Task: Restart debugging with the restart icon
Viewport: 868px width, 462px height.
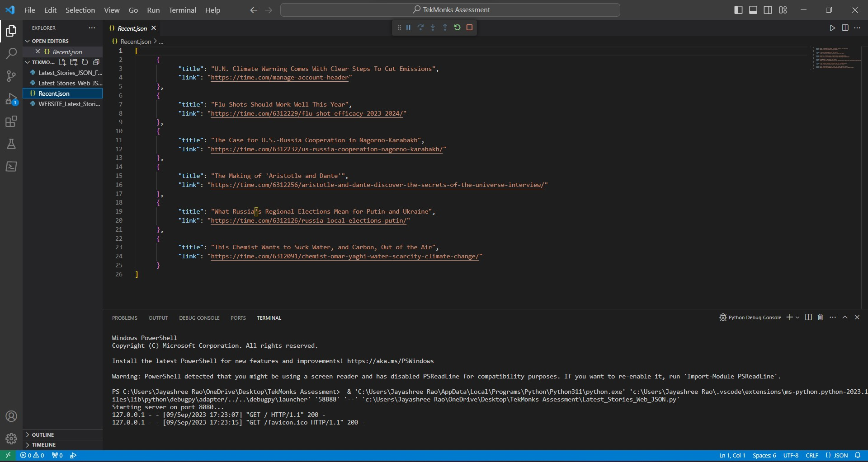Action: 458,28
